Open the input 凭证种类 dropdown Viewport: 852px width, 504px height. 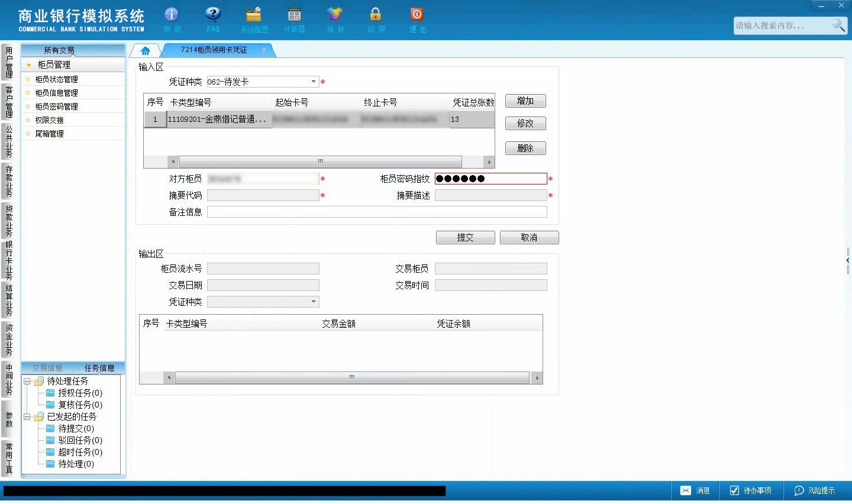pyautogui.click(x=314, y=82)
